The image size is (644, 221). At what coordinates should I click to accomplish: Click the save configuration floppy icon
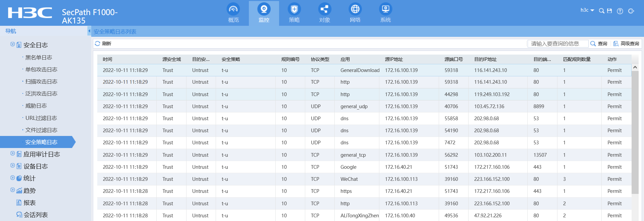coord(610,11)
